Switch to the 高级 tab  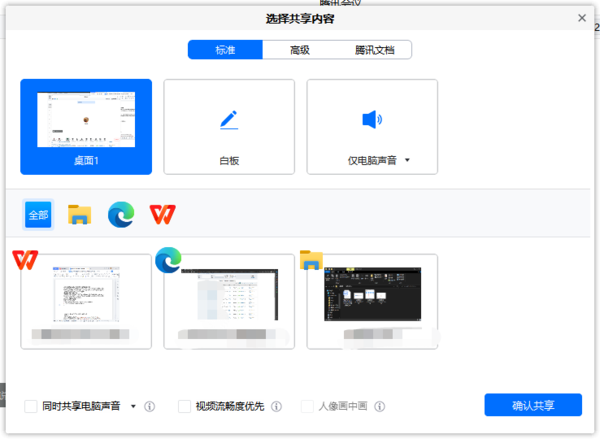tap(300, 50)
